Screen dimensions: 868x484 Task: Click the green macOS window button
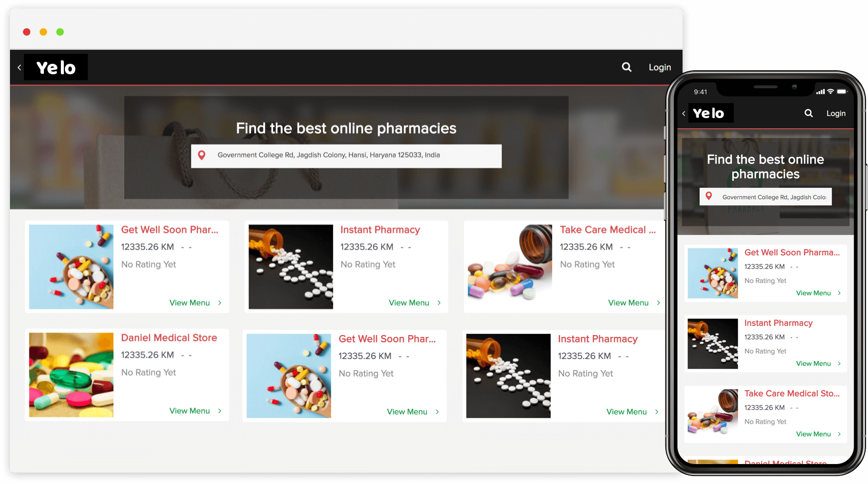60,32
